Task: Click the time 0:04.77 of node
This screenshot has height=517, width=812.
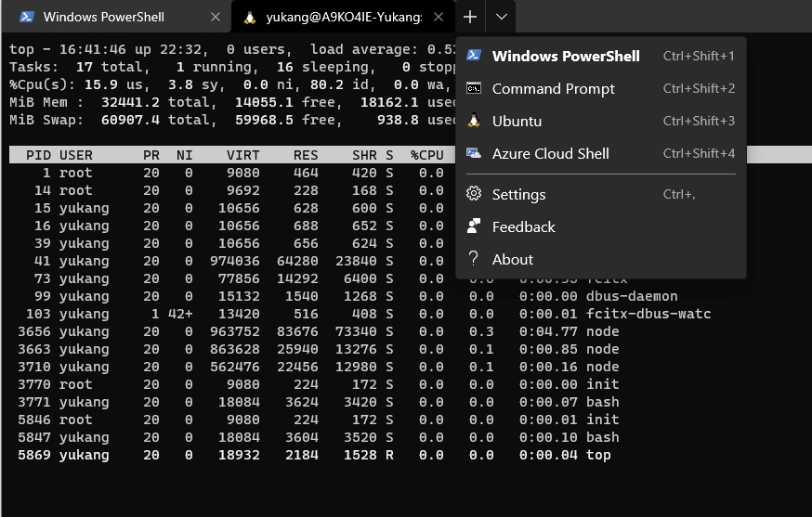Action: click(x=548, y=331)
